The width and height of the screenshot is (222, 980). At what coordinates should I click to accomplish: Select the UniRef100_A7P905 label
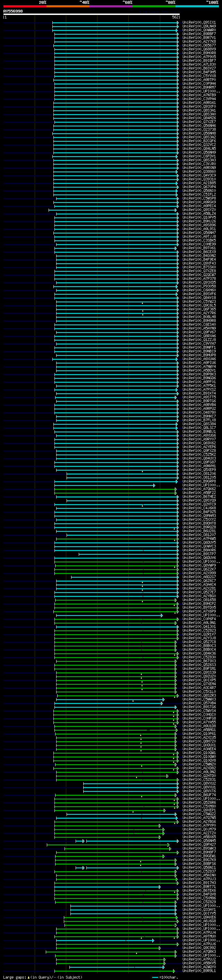tap(199, 57)
